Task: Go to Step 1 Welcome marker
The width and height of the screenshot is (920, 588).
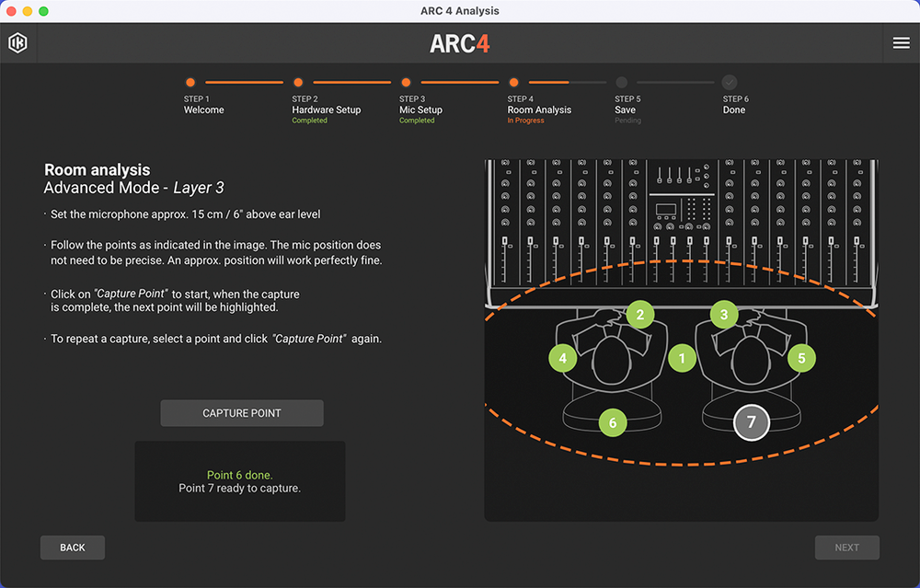Action: [x=190, y=82]
